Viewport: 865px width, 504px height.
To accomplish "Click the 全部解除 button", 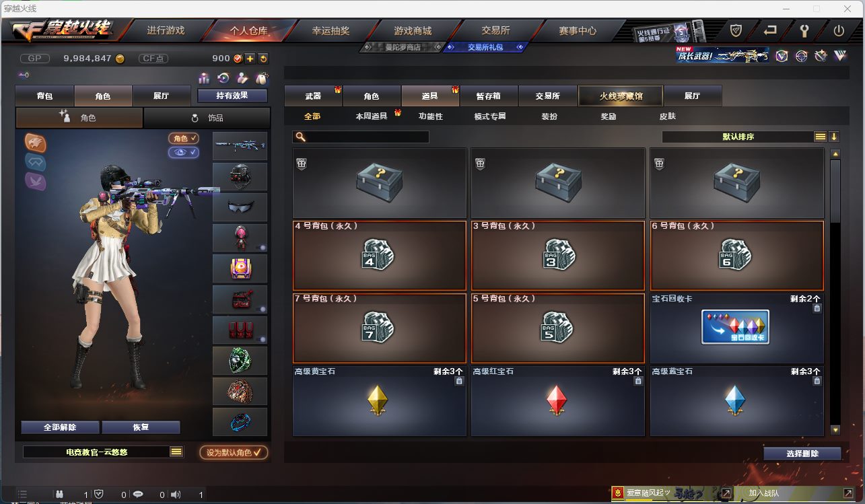I will (60, 427).
